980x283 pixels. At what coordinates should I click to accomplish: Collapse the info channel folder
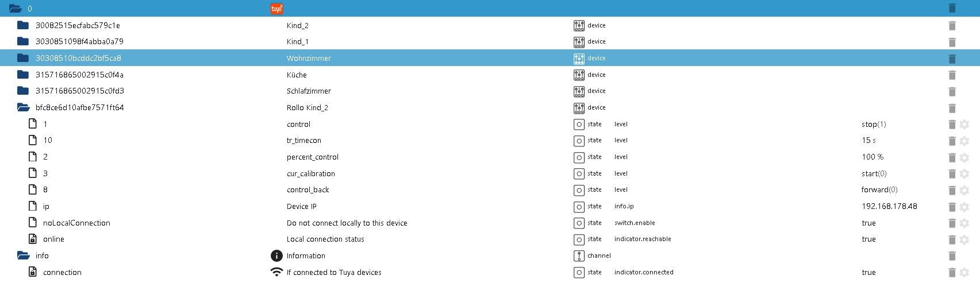[x=23, y=256]
